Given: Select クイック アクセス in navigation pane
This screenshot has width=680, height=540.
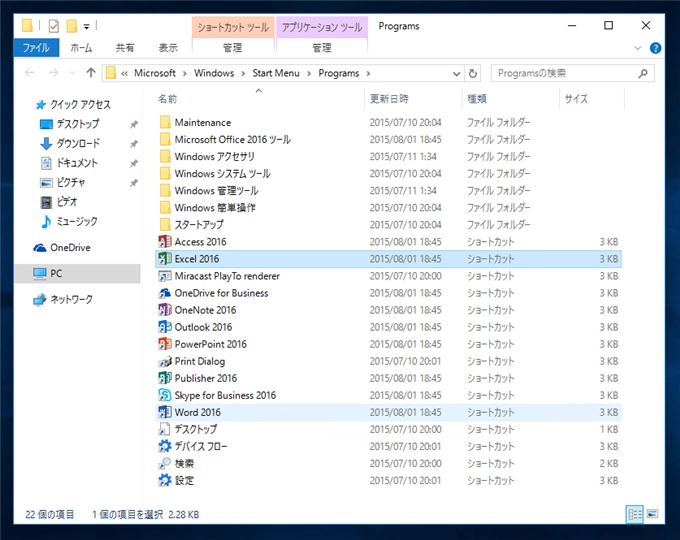Looking at the screenshot, I should click(80, 105).
